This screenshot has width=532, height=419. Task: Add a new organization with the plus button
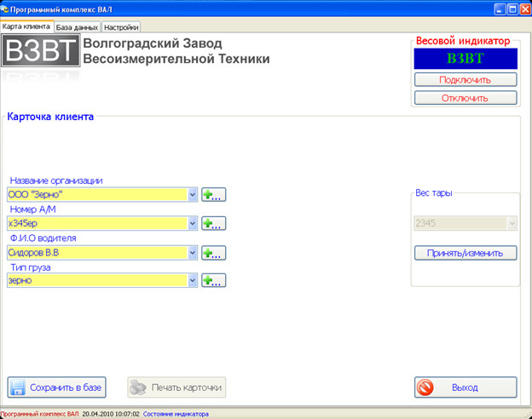[213, 194]
